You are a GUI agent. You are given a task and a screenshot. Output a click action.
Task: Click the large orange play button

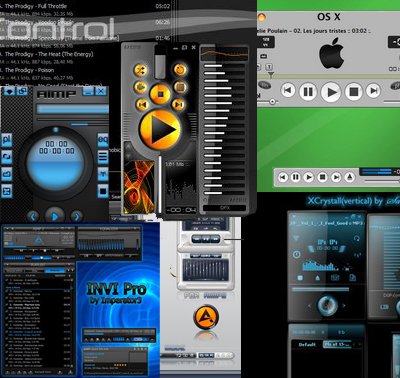point(160,129)
